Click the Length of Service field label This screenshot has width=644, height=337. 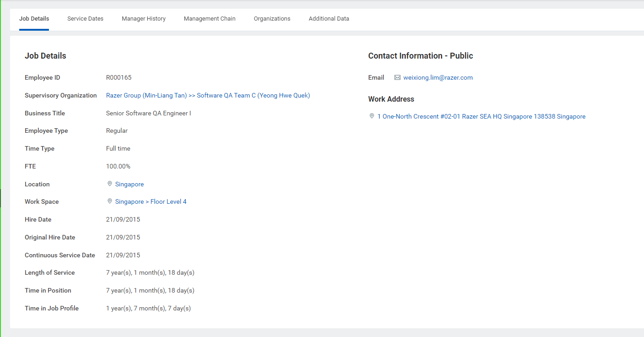tap(50, 272)
